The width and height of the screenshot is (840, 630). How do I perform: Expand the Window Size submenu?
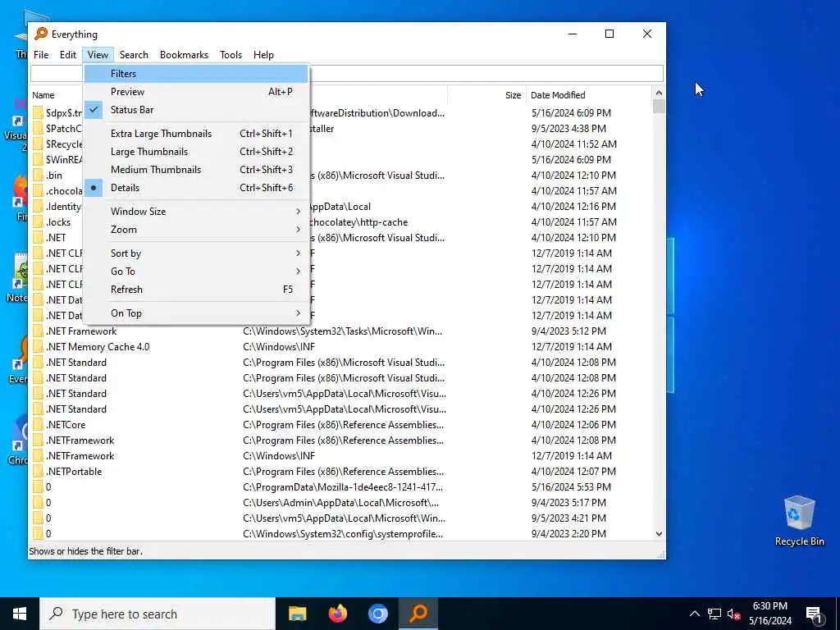click(x=196, y=211)
